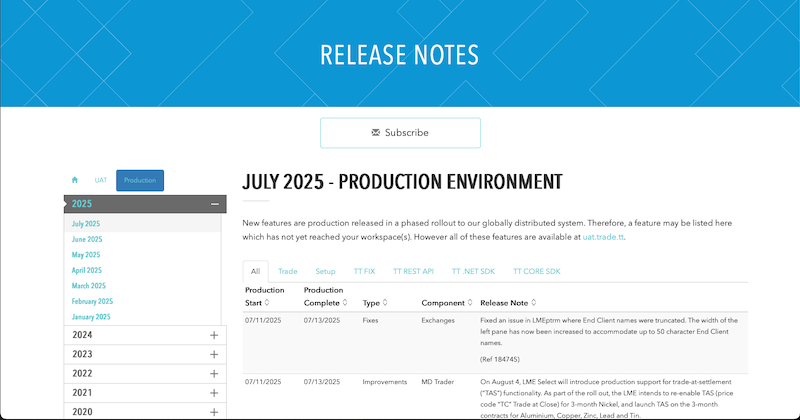Open January 2025 release notes
The image size is (800, 420).
click(91, 316)
